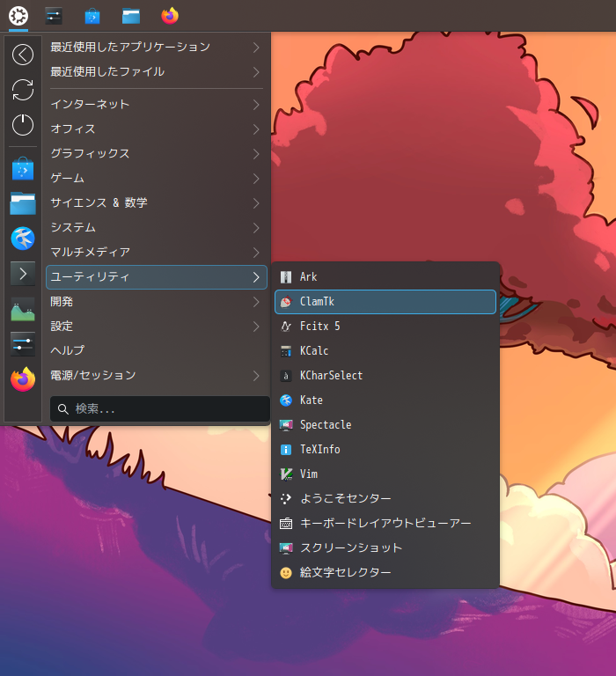616x676 pixels.
Task: Expand the グラフィックス submenu arrow
Action: pyautogui.click(x=256, y=153)
